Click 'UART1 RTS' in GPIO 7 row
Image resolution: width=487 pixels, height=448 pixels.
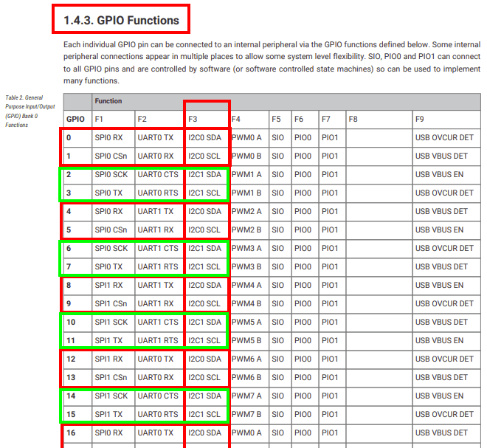click(x=158, y=267)
